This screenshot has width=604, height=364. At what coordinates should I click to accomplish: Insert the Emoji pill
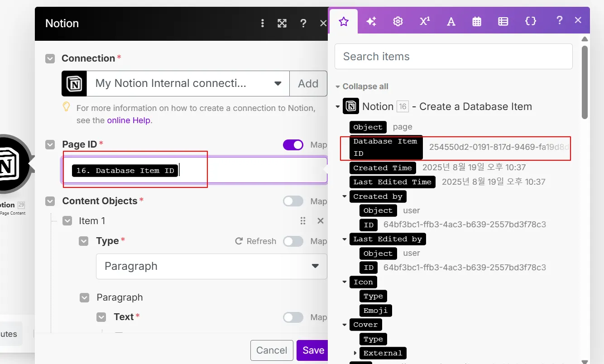pyautogui.click(x=376, y=311)
